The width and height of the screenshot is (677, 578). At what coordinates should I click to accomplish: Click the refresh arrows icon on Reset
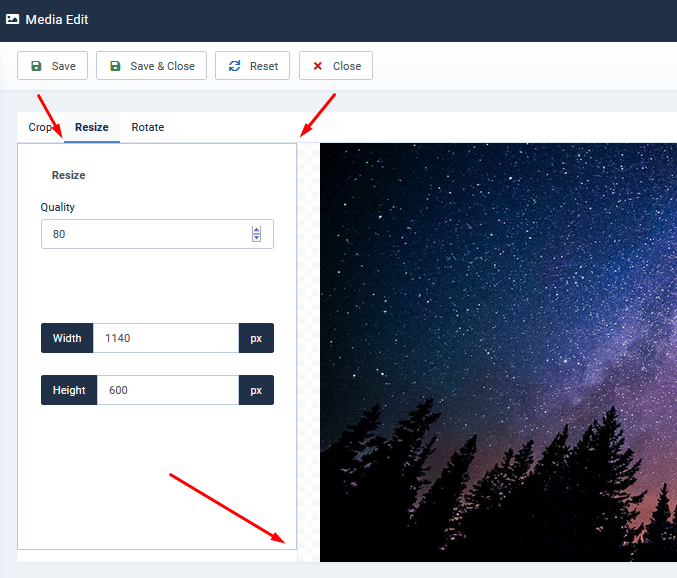click(x=234, y=66)
